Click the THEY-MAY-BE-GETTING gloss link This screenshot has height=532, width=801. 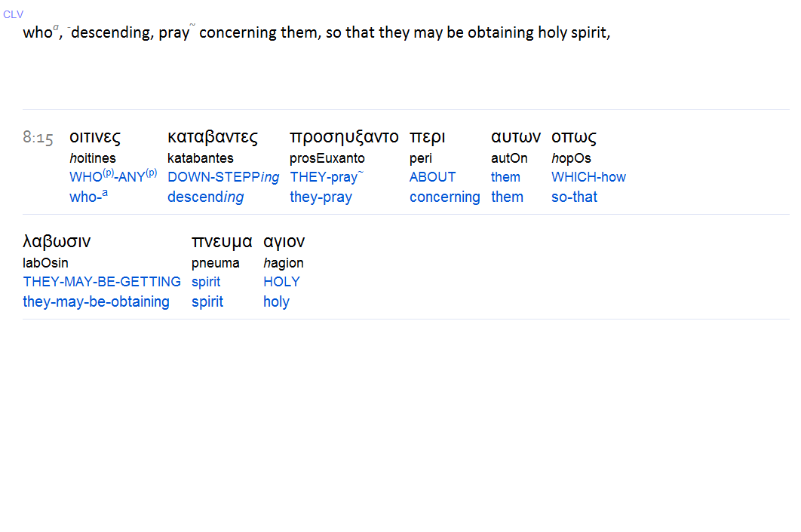[x=102, y=282]
